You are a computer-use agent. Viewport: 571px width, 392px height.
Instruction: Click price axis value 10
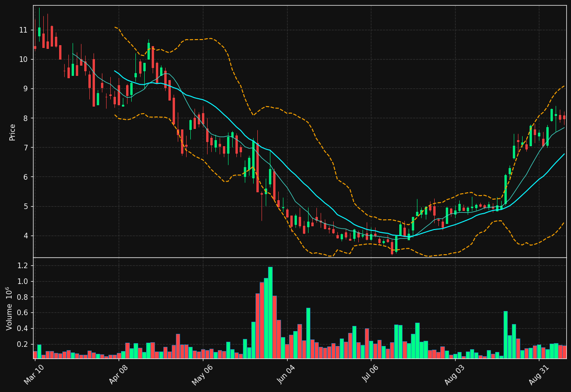23,59
